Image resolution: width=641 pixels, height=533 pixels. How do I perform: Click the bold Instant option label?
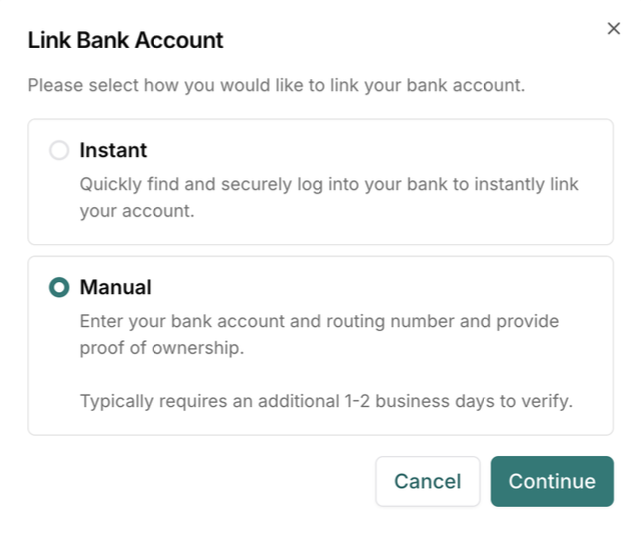click(113, 150)
